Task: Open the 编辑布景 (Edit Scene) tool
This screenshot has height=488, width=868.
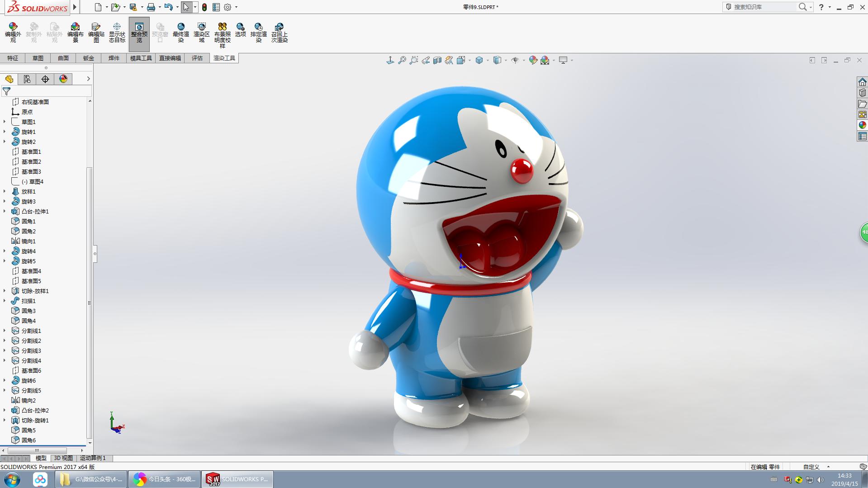Action: [75, 32]
